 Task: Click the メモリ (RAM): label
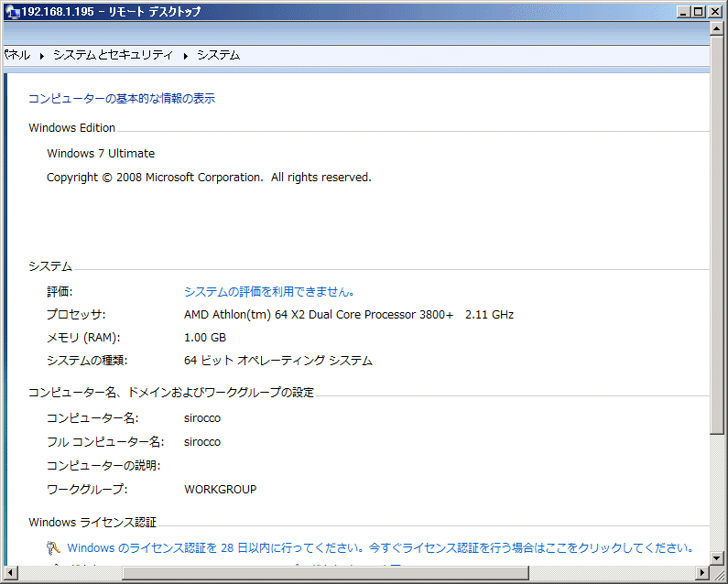click(83, 338)
